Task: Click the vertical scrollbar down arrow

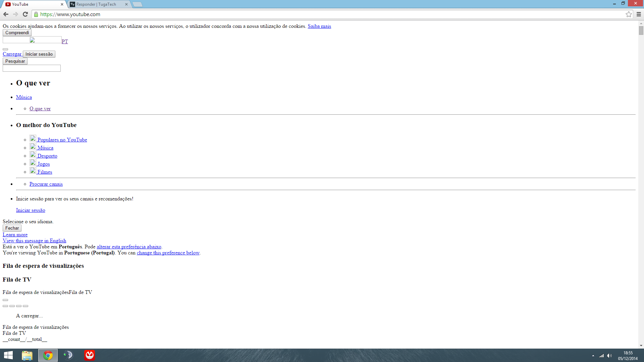Action: [x=641, y=346]
